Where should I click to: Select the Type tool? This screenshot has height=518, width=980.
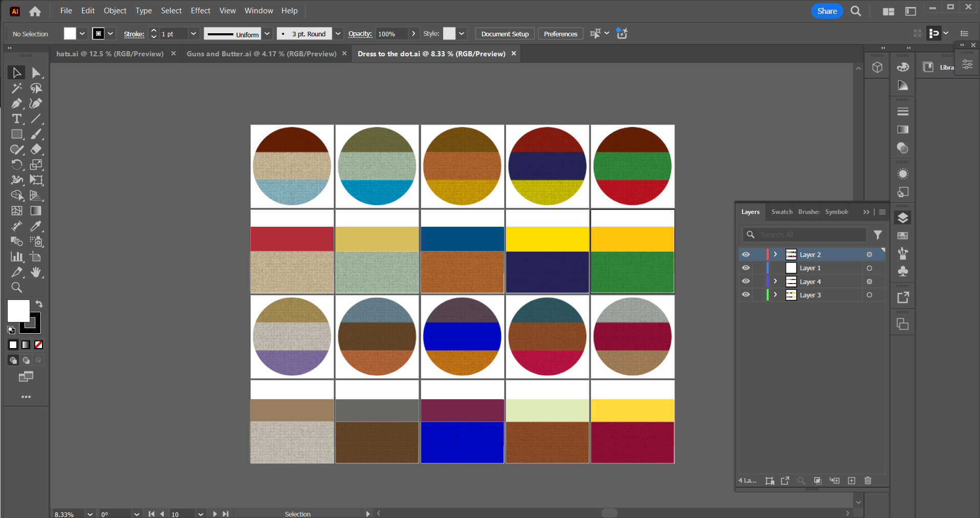tap(16, 119)
